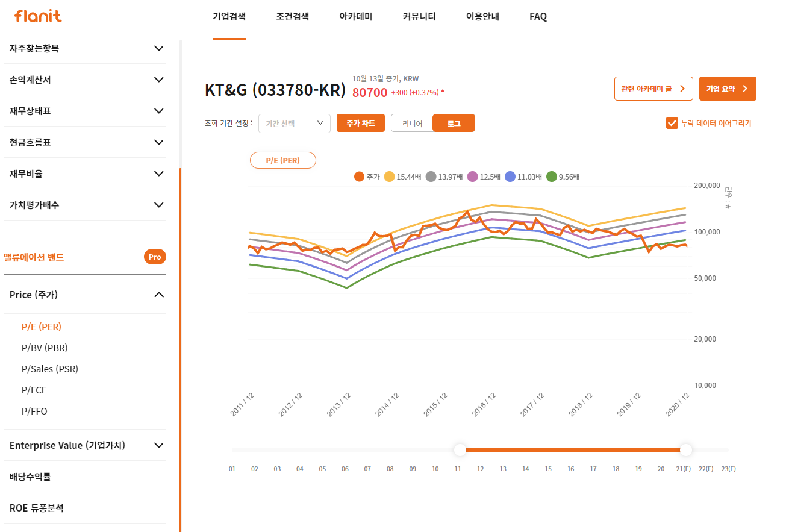Click 주가 차트 button

pos(361,123)
